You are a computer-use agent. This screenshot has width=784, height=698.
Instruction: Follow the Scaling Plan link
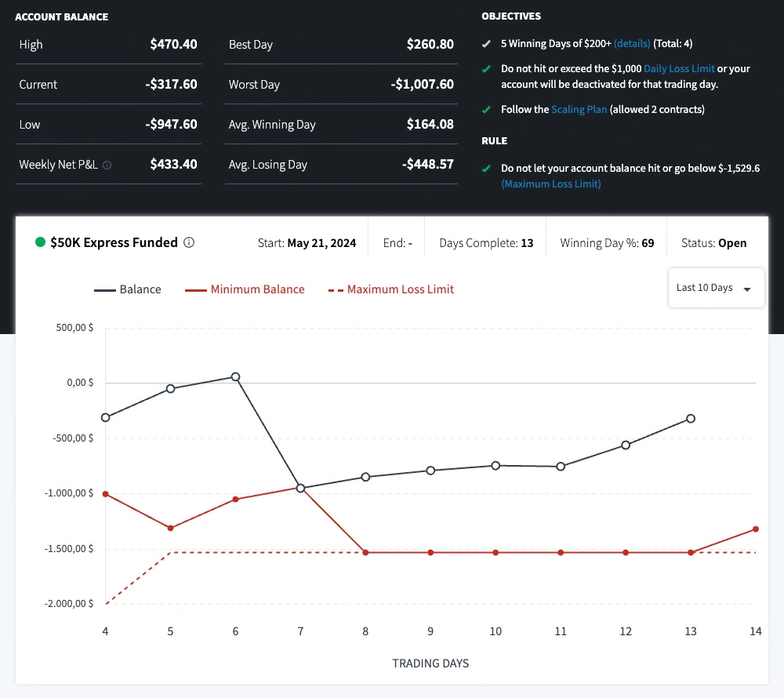pos(579,110)
